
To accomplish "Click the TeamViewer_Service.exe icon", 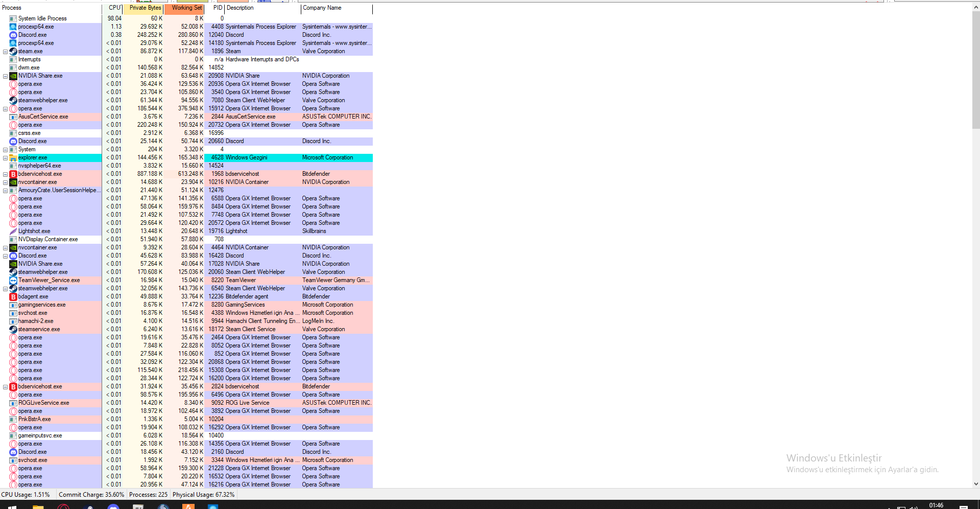I will click(x=13, y=280).
